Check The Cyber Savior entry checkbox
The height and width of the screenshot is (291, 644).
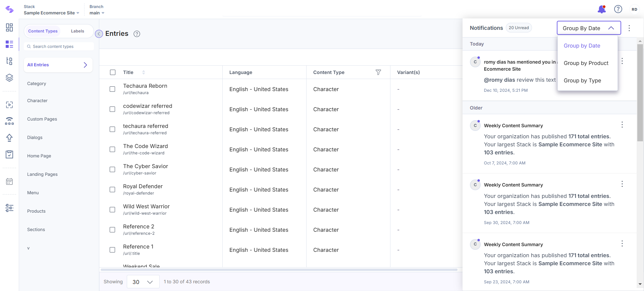[112, 169]
